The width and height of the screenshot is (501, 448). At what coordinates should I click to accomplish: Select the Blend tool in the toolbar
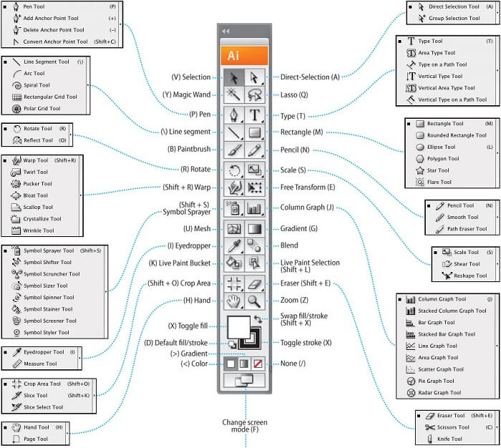(x=255, y=245)
